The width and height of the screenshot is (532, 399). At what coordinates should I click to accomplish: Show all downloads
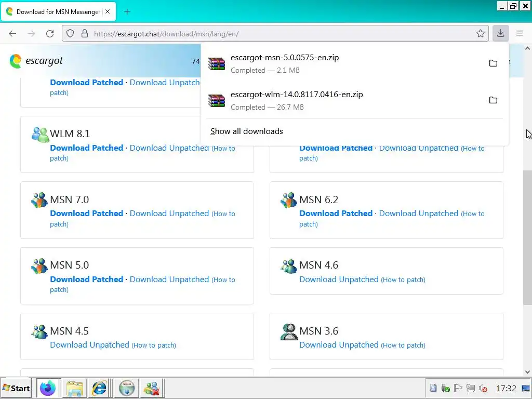click(247, 131)
